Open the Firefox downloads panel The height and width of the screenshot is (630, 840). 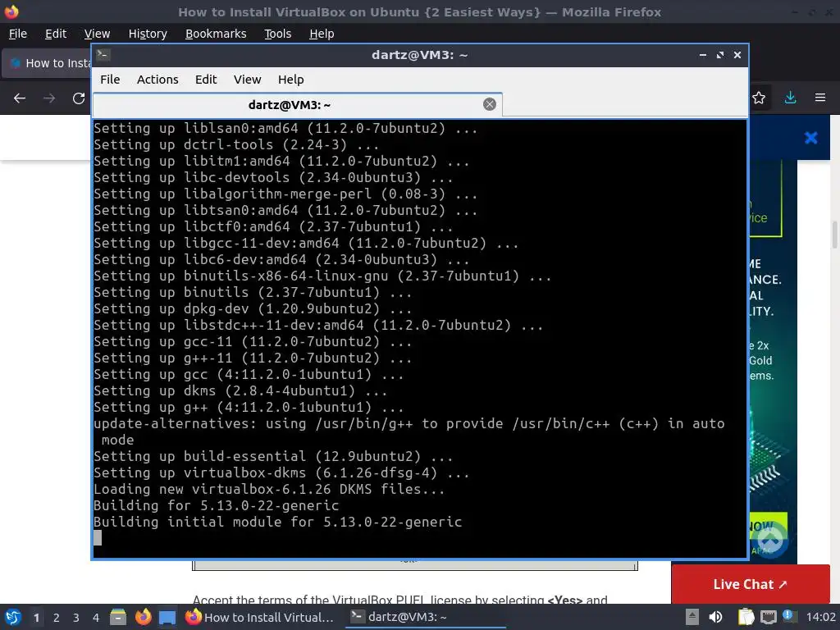click(790, 98)
